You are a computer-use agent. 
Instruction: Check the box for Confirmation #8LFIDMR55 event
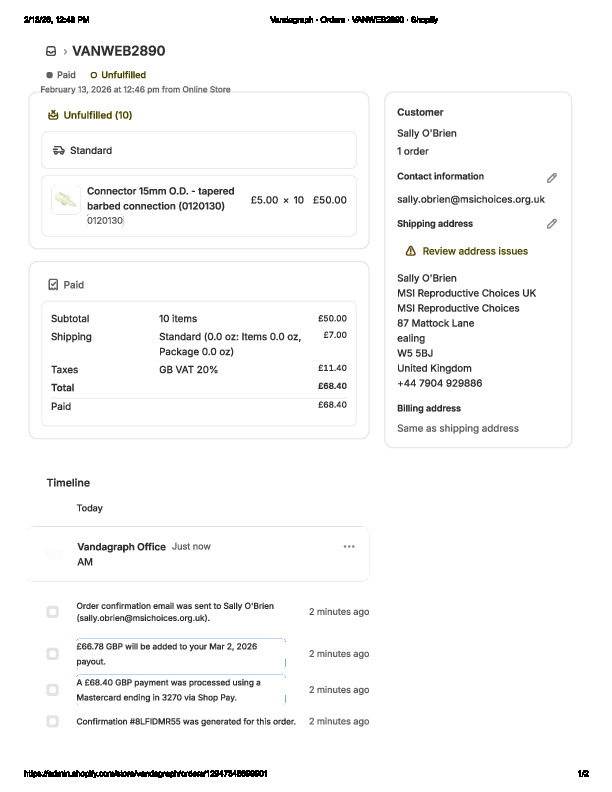tap(53, 721)
